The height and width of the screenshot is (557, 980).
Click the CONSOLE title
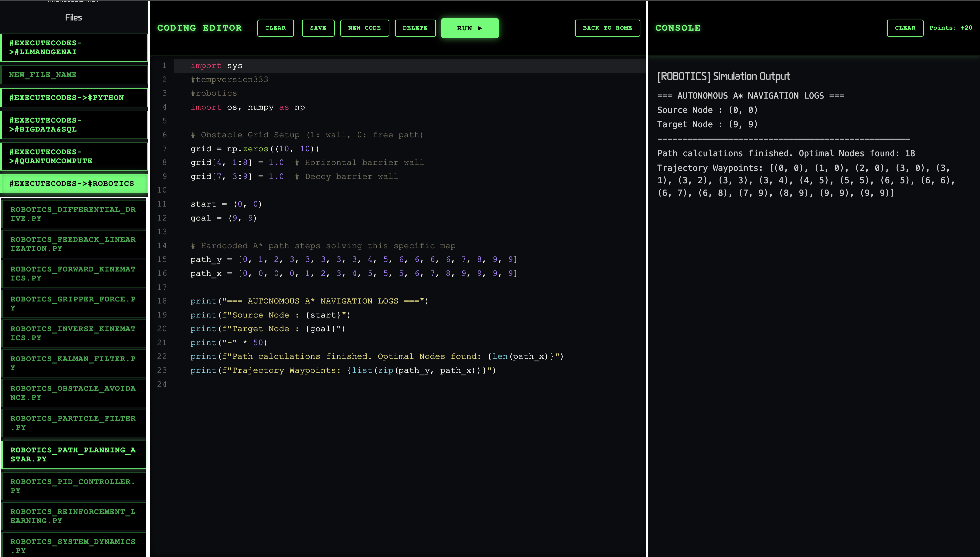tap(678, 28)
